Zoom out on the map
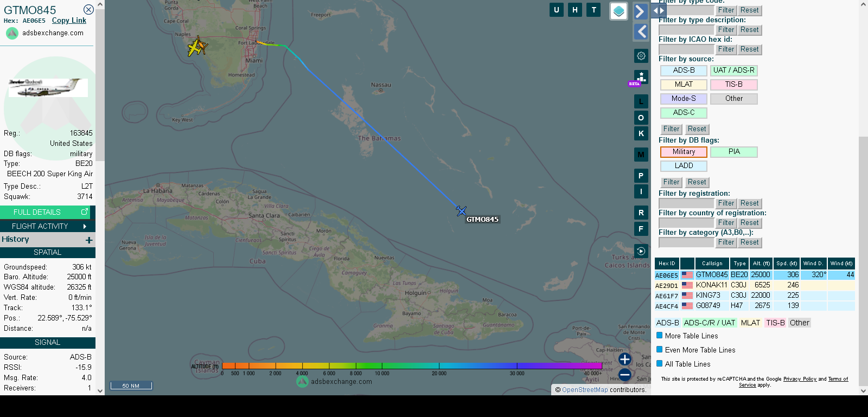Screen dimensions: 868x417 (625, 374)
